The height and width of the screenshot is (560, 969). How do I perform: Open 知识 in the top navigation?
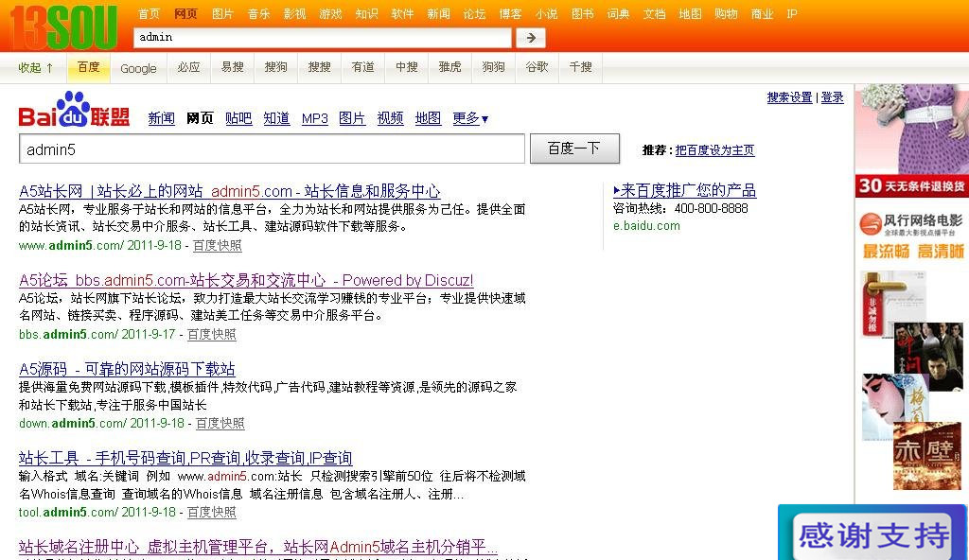(366, 13)
